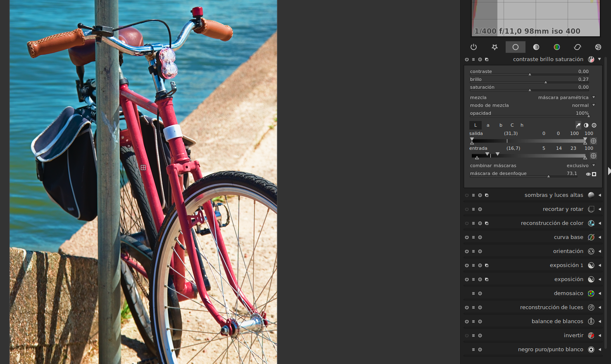Enable the recortar y rotar module

[467, 209]
